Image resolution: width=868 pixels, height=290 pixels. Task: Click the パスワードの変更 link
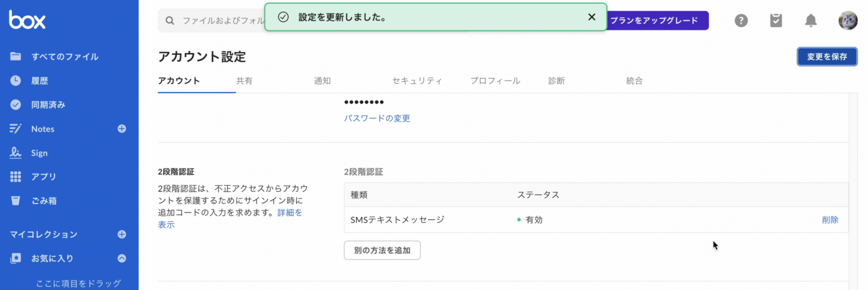pyautogui.click(x=377, y=118)
